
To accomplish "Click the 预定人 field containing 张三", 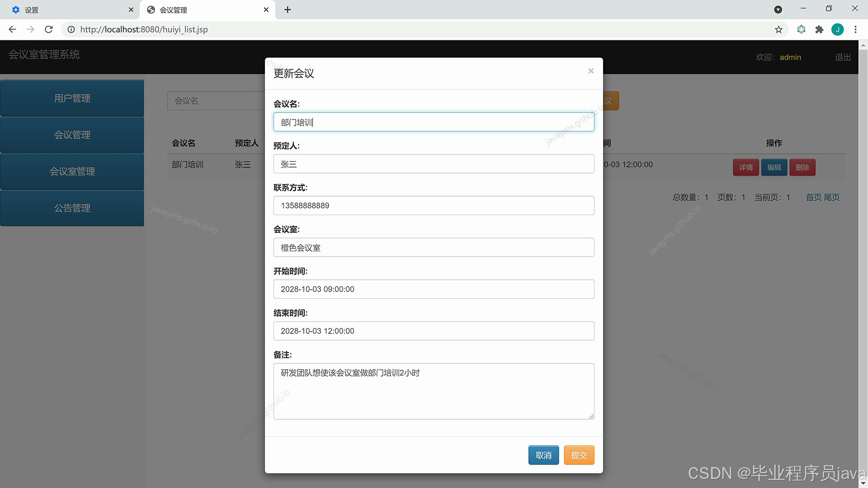I will click(434, 164).
